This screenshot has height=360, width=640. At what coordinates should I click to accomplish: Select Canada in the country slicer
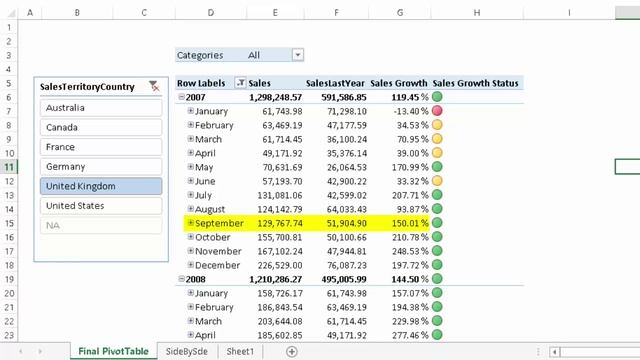click(101, 127)
